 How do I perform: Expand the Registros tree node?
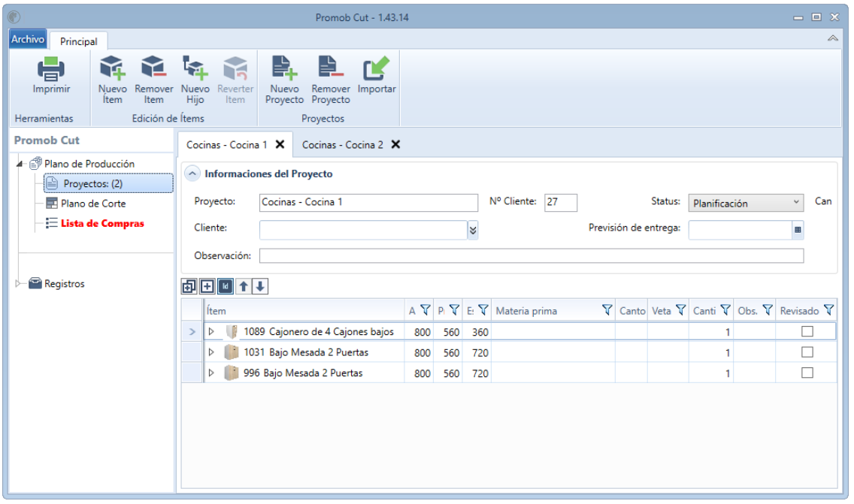18,284
